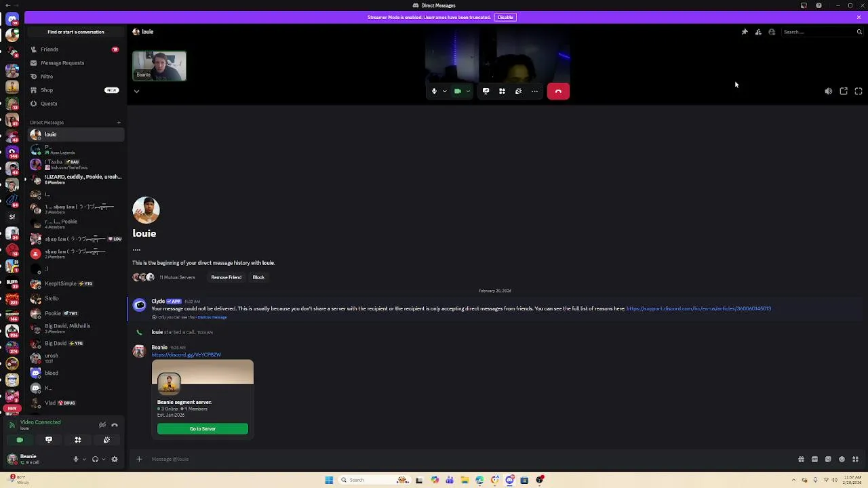Open Big David, Mikhails group DM
868x488 pixels.
click(75, 329)
